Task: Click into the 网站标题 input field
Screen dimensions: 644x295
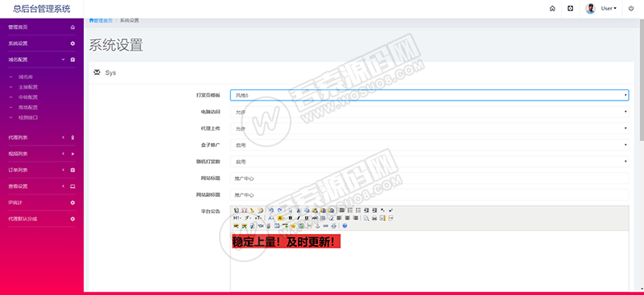Action: (429, 178)
